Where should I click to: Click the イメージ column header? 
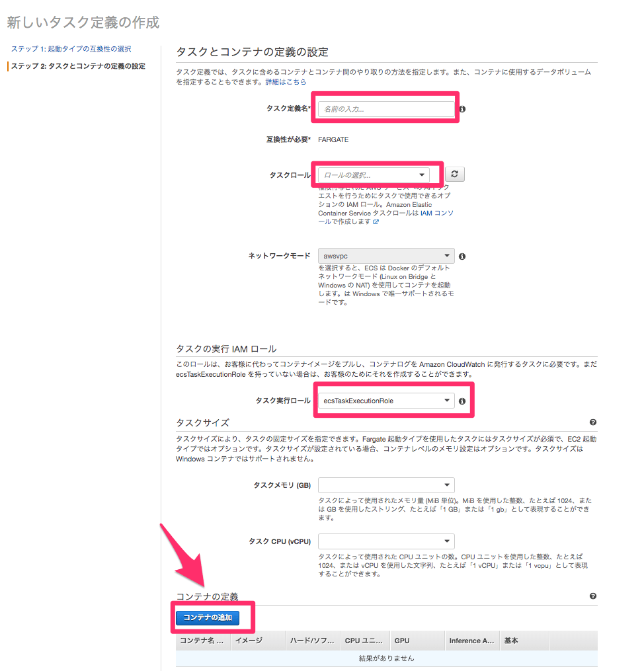[x=249, y=641]
